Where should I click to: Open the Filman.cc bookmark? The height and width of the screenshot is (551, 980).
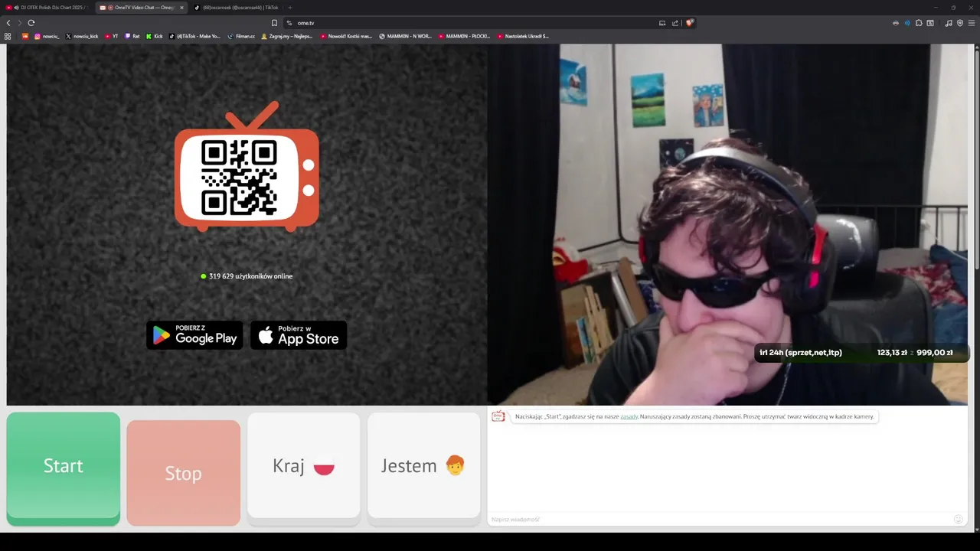pos(241,36)
